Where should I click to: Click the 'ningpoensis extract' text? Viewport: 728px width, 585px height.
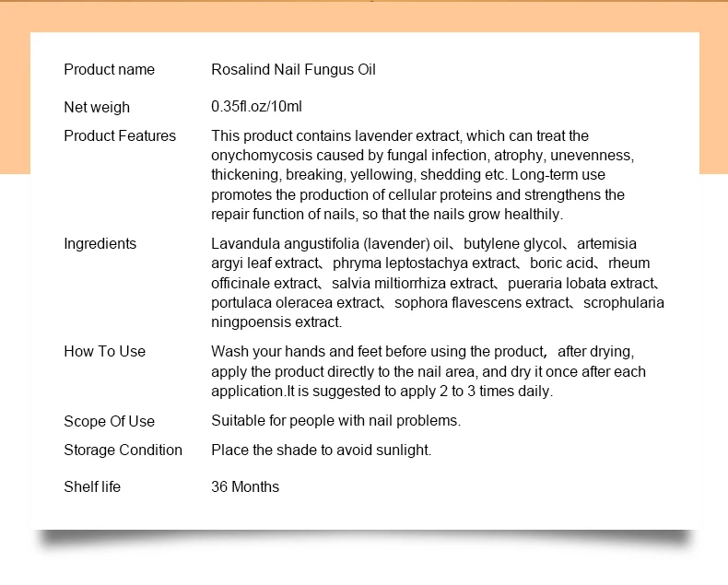(x=276, y=322)
